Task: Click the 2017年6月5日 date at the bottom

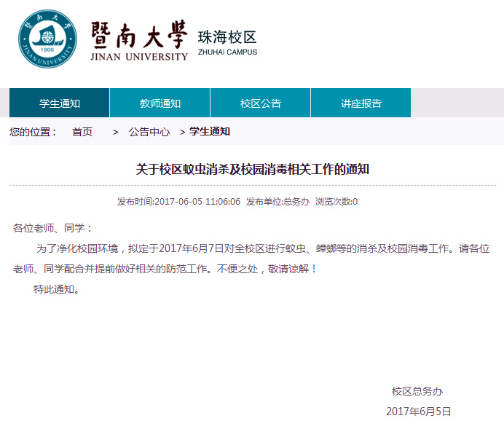Action: click(418, 412)
